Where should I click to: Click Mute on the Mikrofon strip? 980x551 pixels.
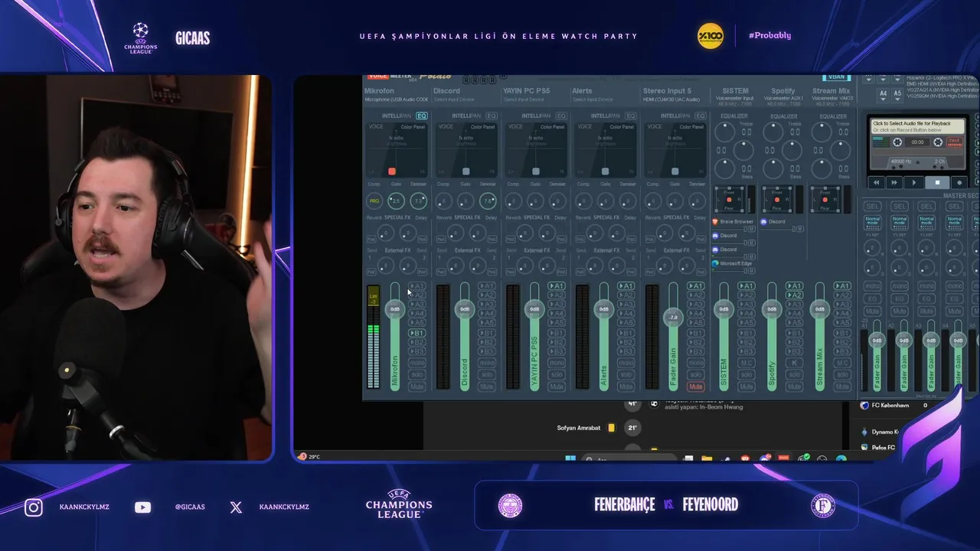tap(416, 386)
